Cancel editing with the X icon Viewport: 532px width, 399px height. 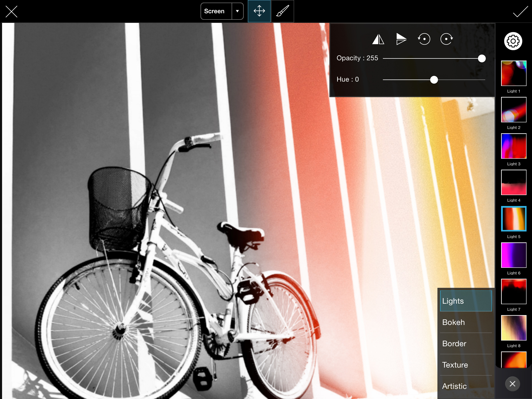click(x=12, y=12)
